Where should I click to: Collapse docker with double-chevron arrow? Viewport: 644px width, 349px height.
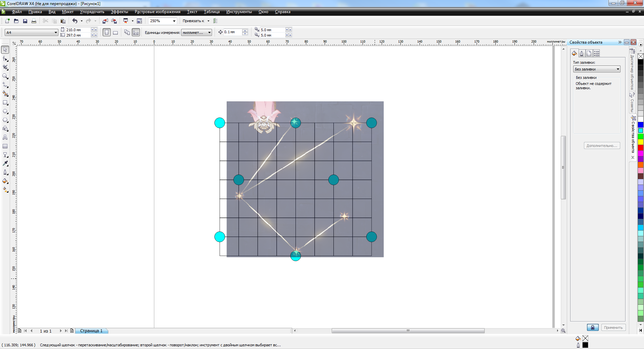pyautogui.click(x=620, y=42)
